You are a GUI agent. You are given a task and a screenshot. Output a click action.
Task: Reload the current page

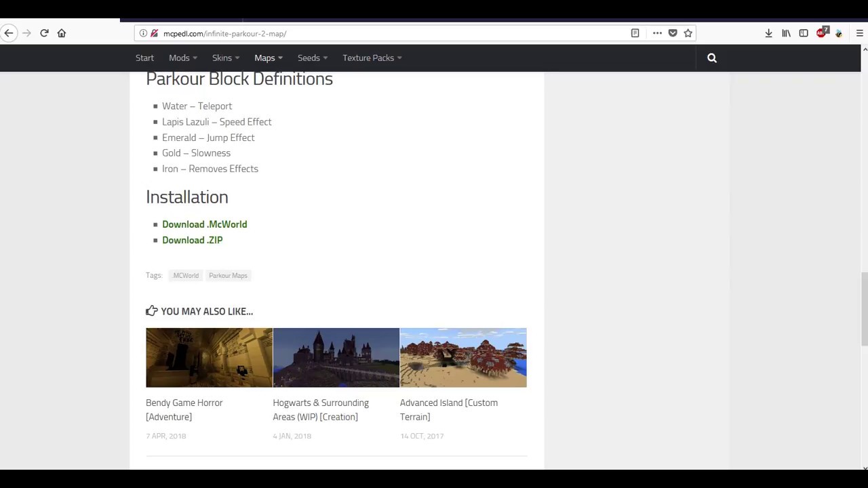tap(44, 33)
